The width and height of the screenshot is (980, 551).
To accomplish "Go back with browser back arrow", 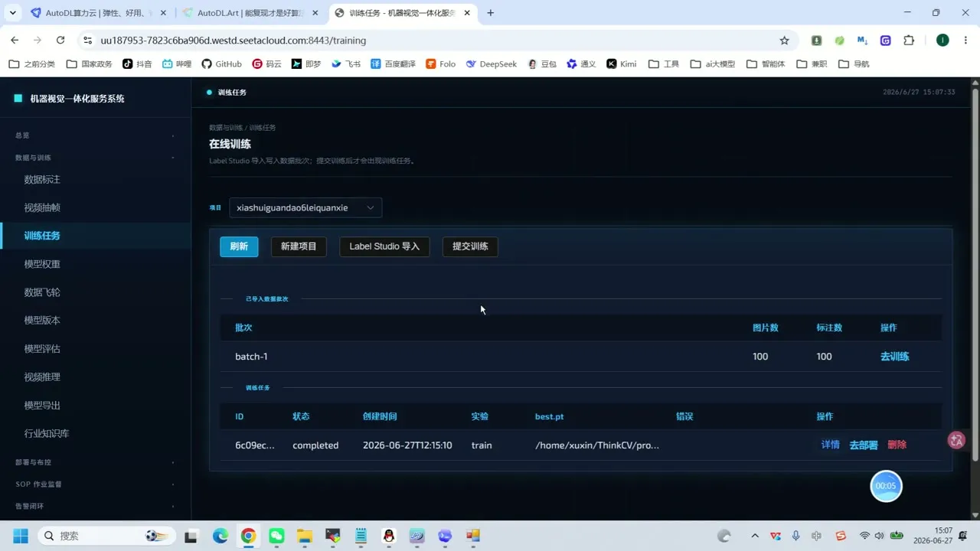I will coord(15,40).
